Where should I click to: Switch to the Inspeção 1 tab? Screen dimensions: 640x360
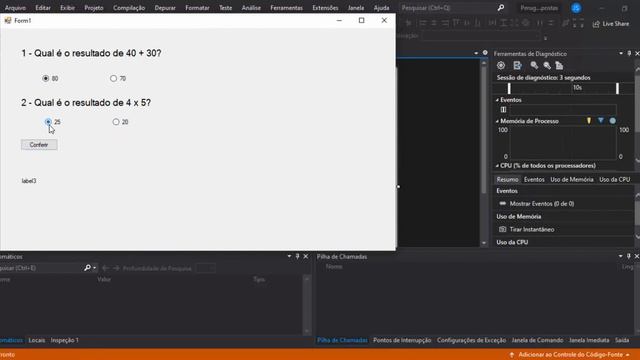64,340
